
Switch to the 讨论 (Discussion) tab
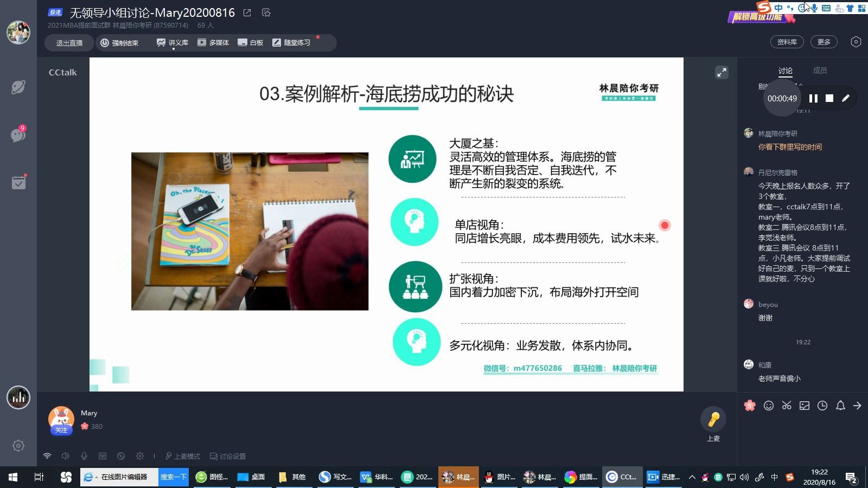click(x=785, y=70)
